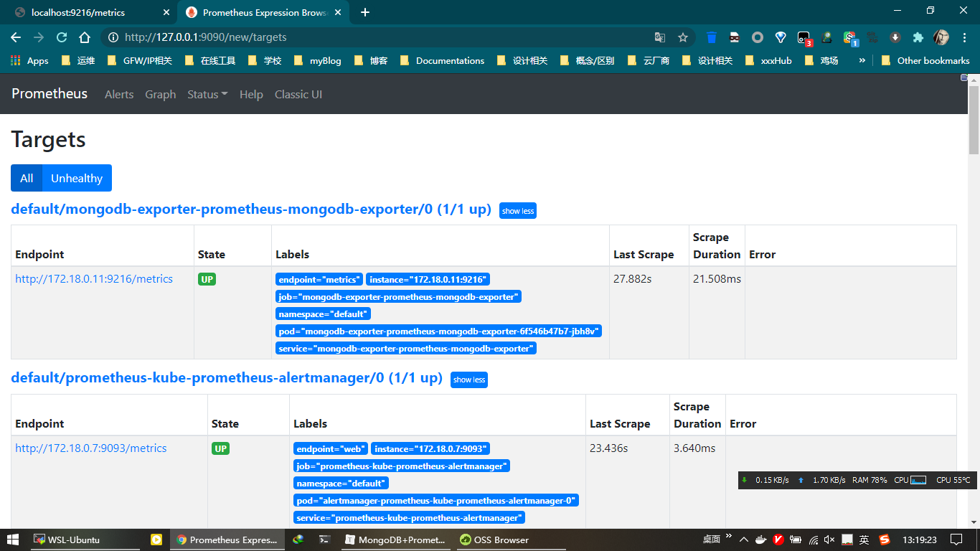Open the Windows notification center

[956, 540]
